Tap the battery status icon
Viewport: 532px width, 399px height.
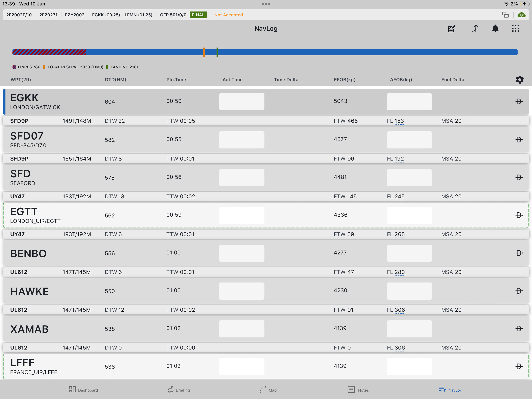(524, 4)
